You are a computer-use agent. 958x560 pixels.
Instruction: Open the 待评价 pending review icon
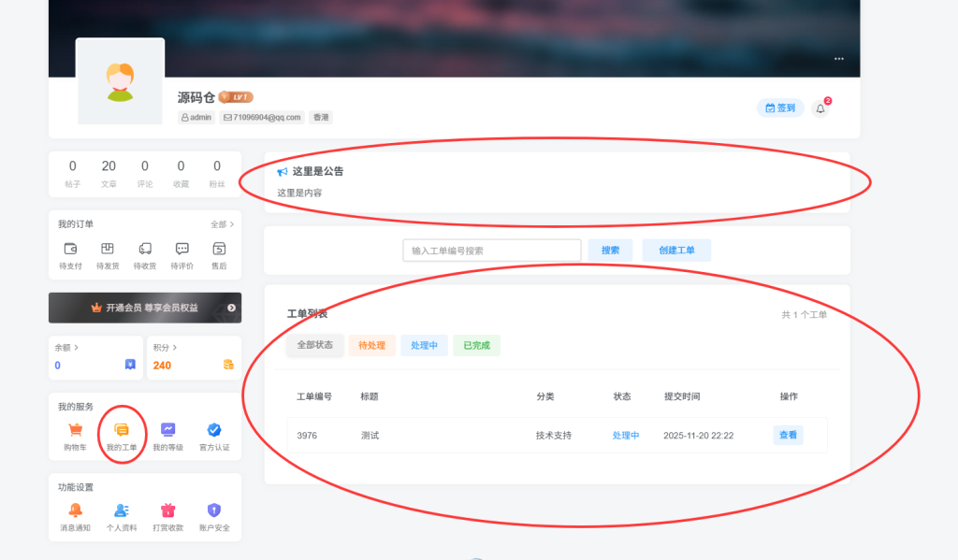pyautogui.click(x=182, y=251)
